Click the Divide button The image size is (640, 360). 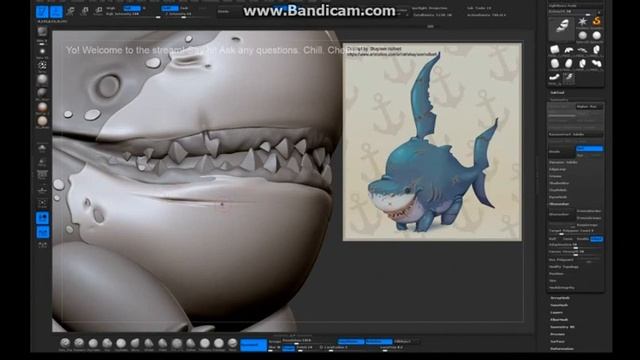(x=561, y=151)
